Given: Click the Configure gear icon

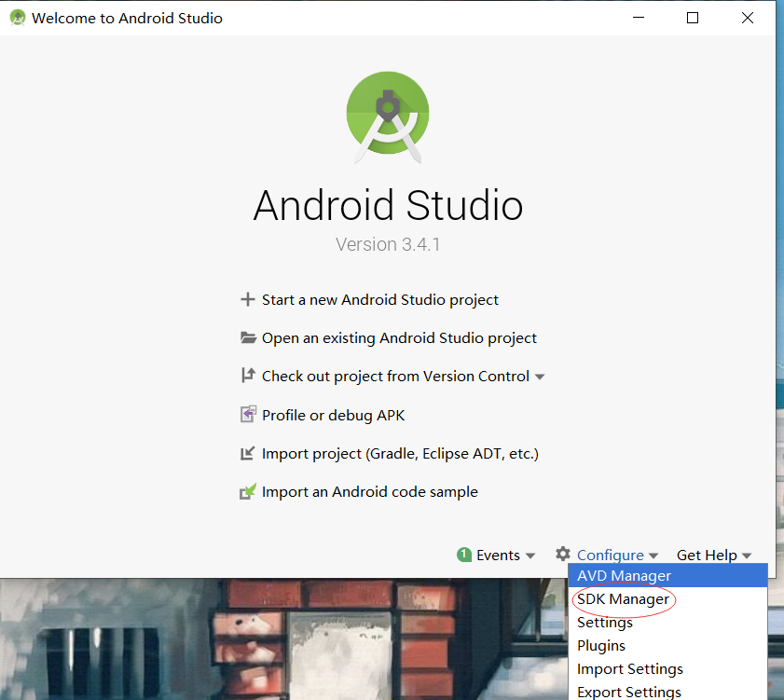Looking at the screenshot, I should click(x=563, y=554).
